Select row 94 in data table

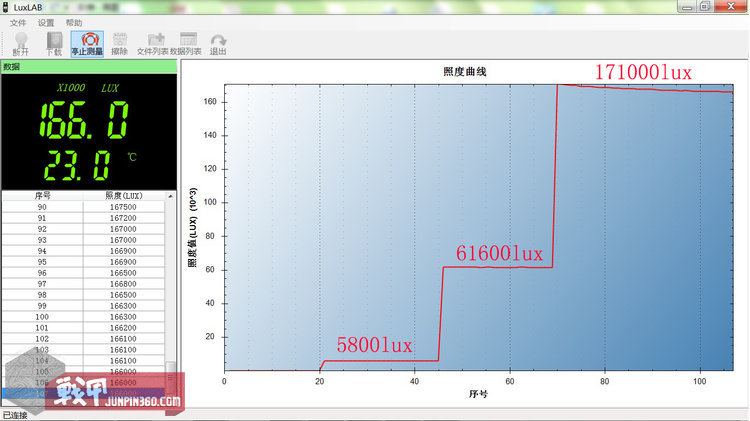83,251
